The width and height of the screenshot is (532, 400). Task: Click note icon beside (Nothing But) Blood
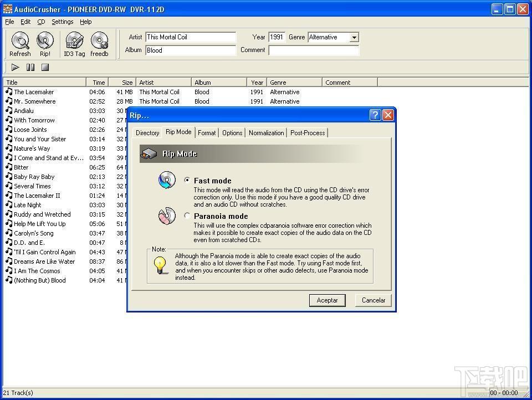point(9,280)
